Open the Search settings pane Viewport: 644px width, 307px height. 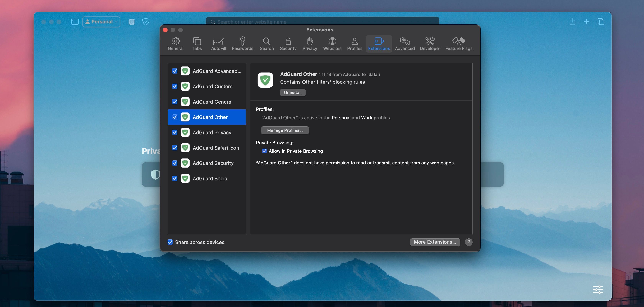(266, 44)
